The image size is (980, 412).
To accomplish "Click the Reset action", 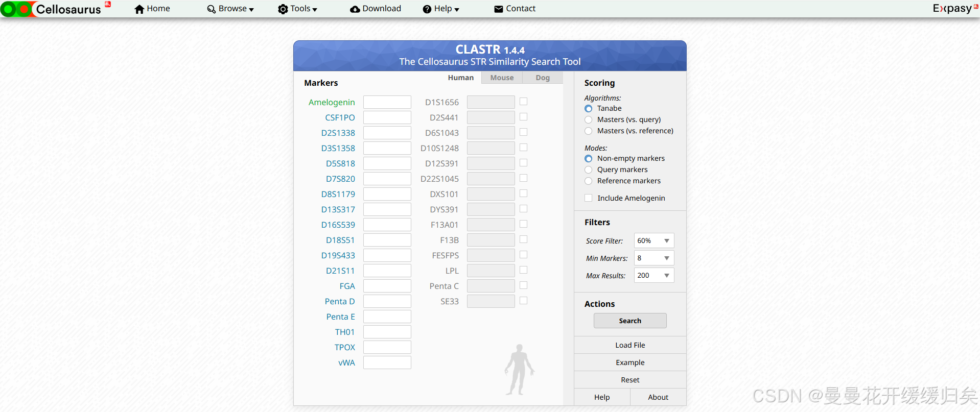I will click(630, 380).
